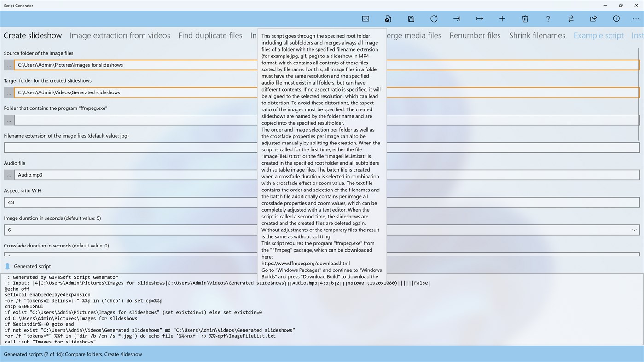Click the ffmpeg.org download URL text
The width and height of the screenshot is (644, 362).
point(306,264)
